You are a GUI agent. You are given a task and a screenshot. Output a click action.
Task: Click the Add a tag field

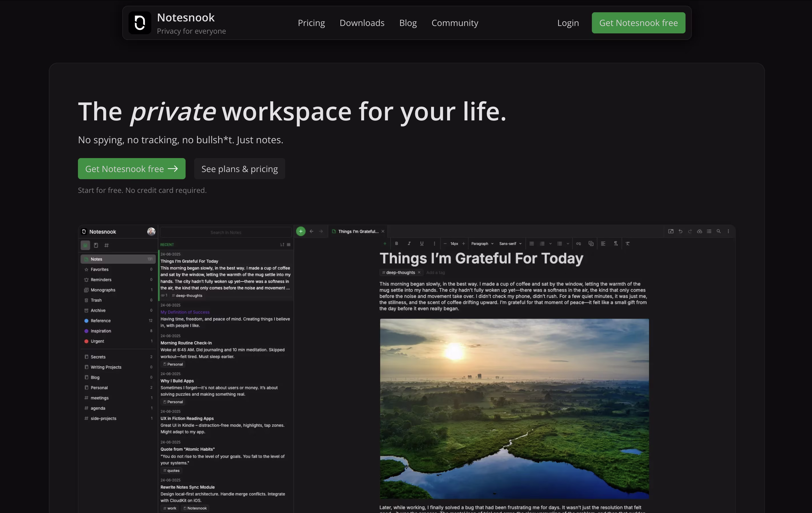click(436, 272)
